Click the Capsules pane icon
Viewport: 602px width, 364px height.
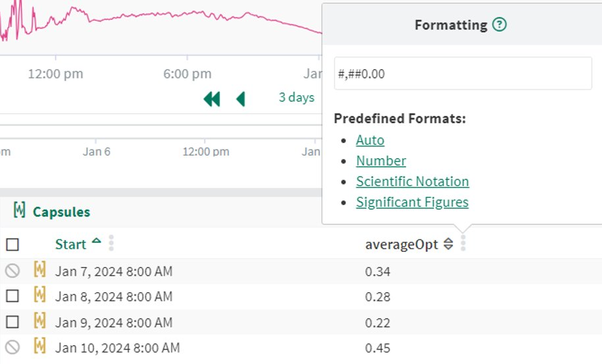click(x=19, y=211)
